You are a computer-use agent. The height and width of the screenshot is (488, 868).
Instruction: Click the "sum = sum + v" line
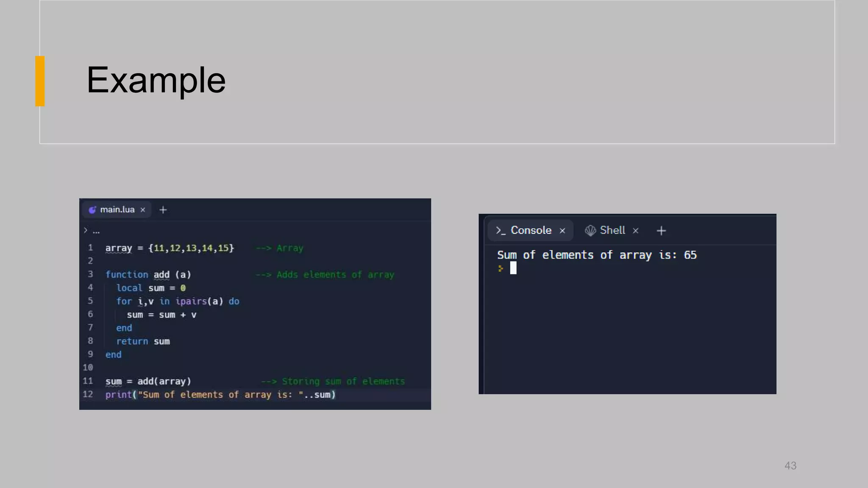[x=161, y=315]
